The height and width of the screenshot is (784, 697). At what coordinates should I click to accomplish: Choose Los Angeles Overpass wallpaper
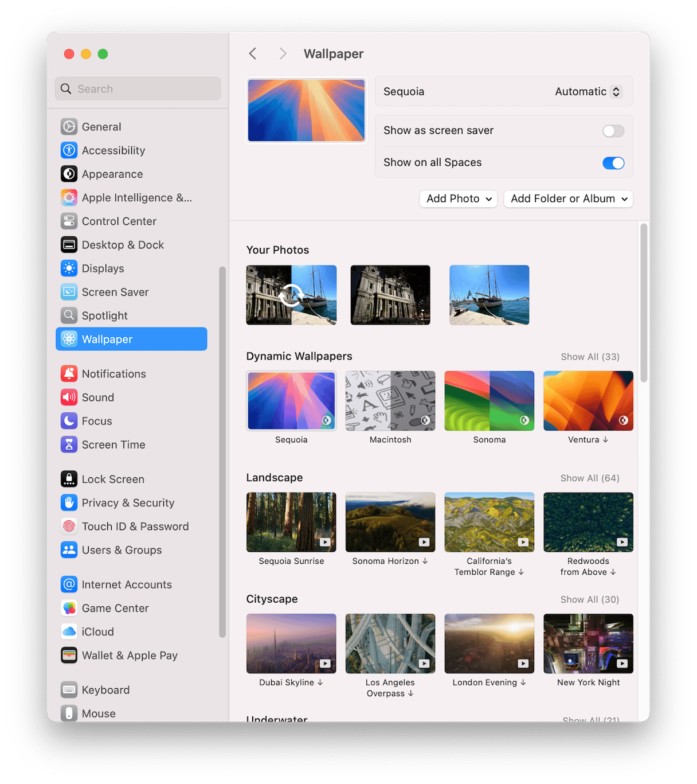coord(390,643)
